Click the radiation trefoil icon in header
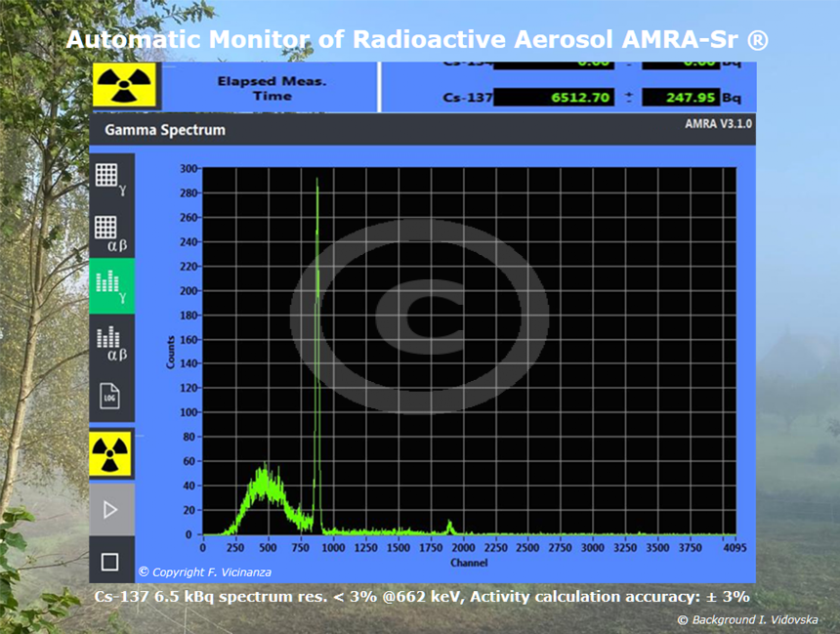This screenshot has height=634, width=840. (125, 85)
